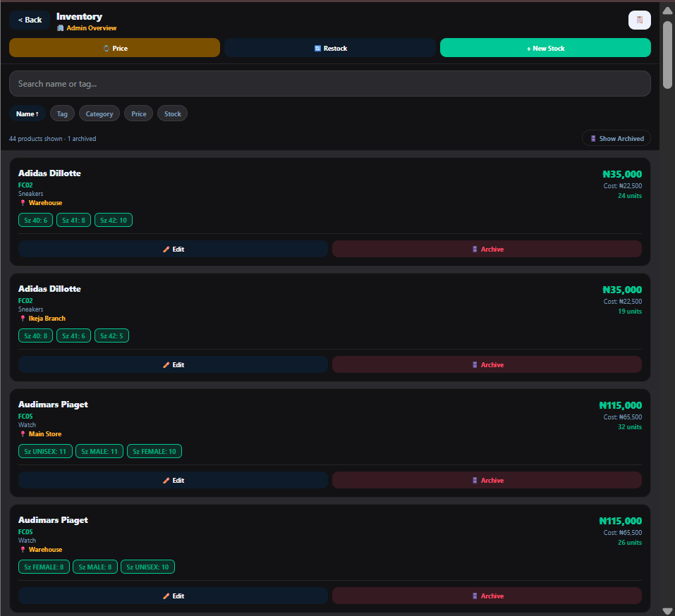Viewport: 675px width, 616px height.
Task: Click the 26 units stock count
Action: click(x=630, y=543)
